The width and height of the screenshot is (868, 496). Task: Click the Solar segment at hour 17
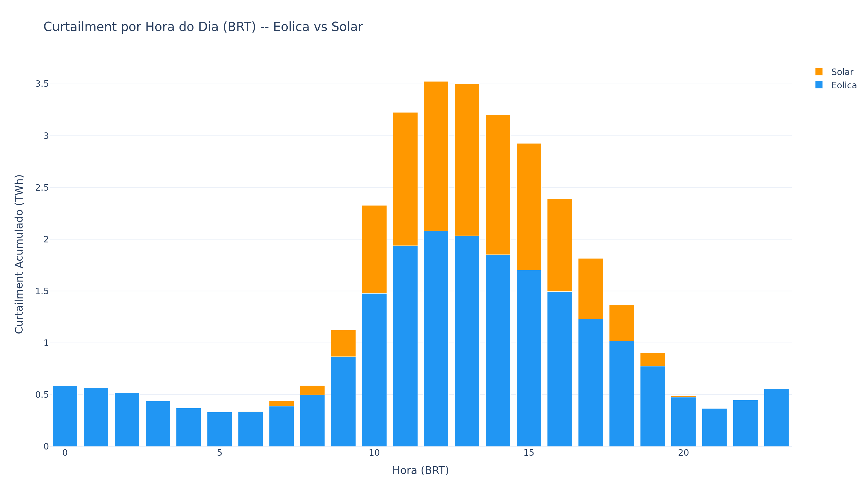590,289
